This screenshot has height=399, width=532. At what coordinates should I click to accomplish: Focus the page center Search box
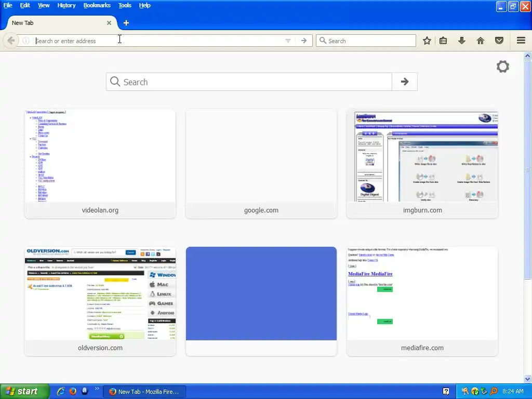(x=249, y=82)
